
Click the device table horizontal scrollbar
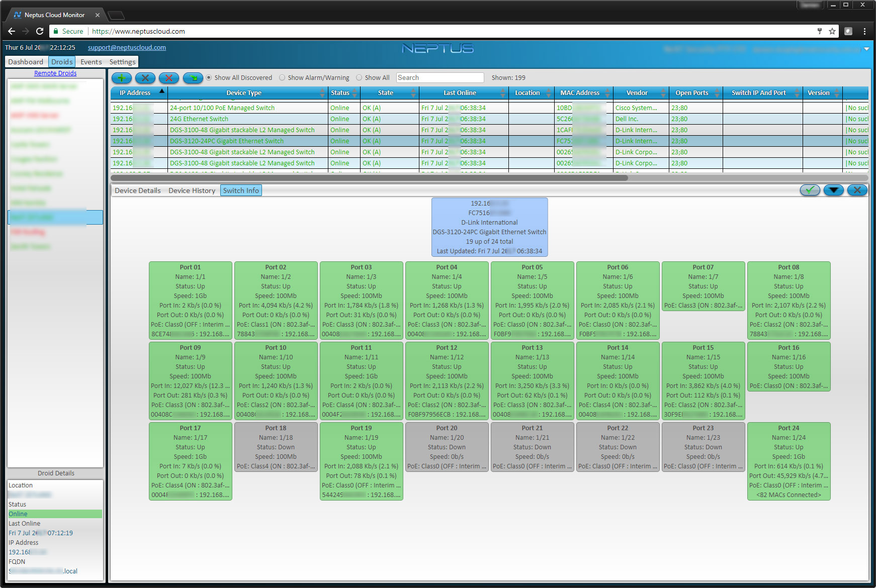(370, 177)
